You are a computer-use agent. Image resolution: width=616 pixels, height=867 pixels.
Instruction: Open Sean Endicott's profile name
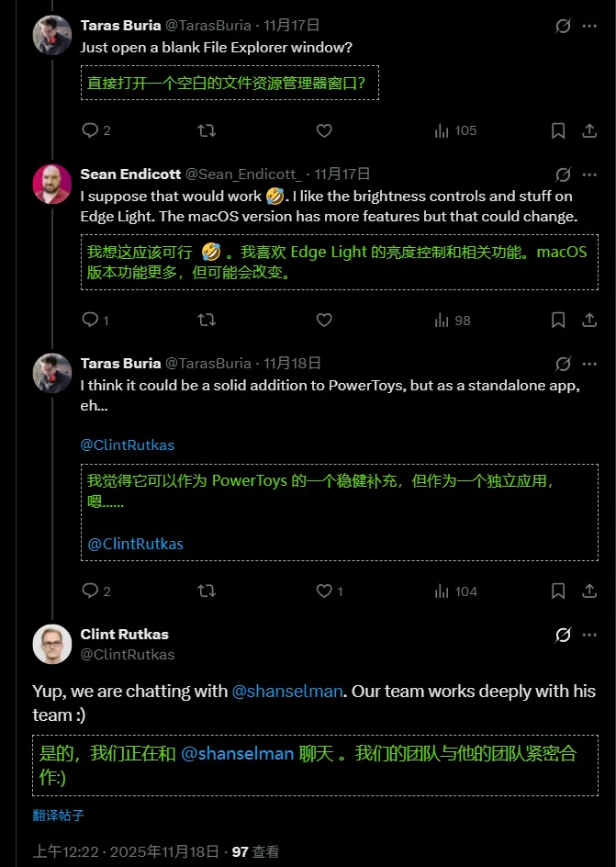pyautogui.click(x=129, y=174)
